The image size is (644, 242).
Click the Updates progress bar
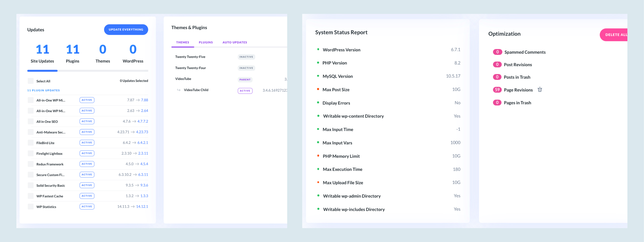[87, 71]
